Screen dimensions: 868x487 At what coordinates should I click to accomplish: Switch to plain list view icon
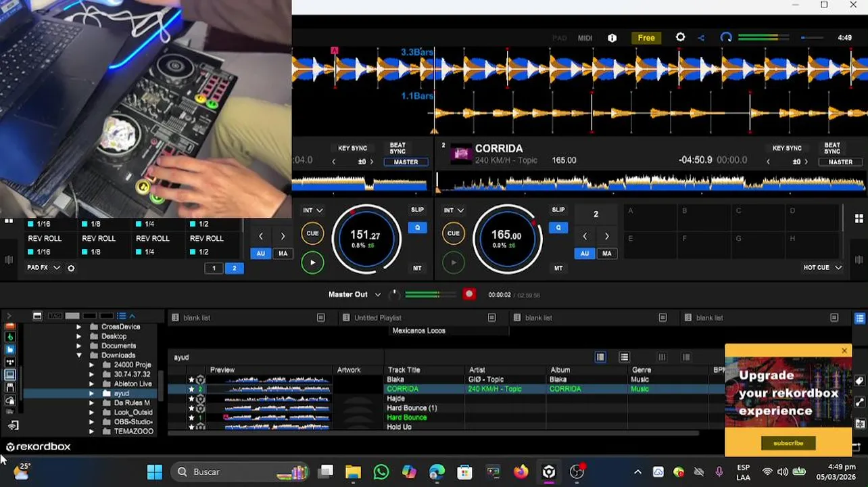(x=624, y=357)
